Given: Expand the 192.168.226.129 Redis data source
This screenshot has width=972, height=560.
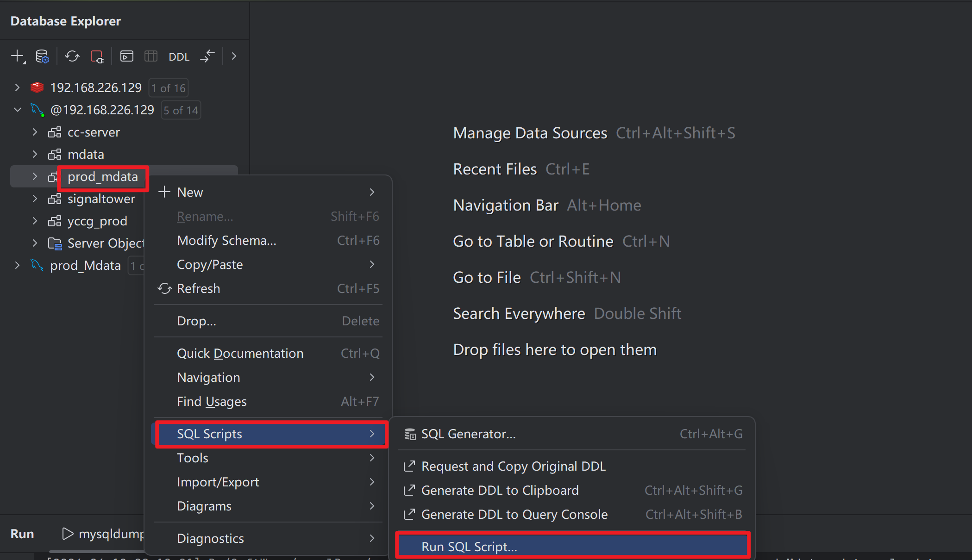Looking at the screenshot, I should coord(17,87).
